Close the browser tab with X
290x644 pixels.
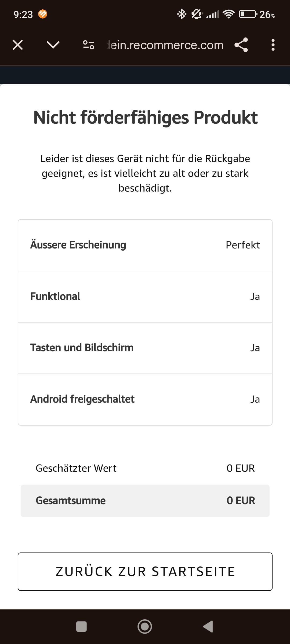[x=18, y=45]
